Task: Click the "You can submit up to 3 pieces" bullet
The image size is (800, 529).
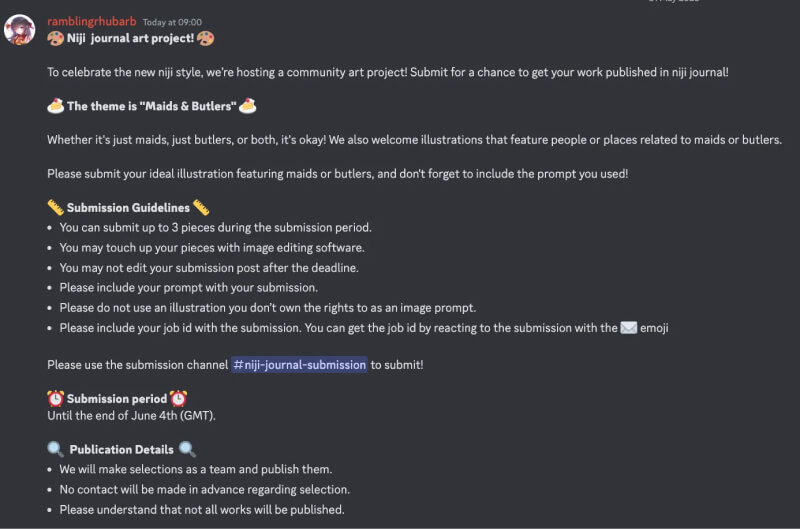Action: (215, 227)
